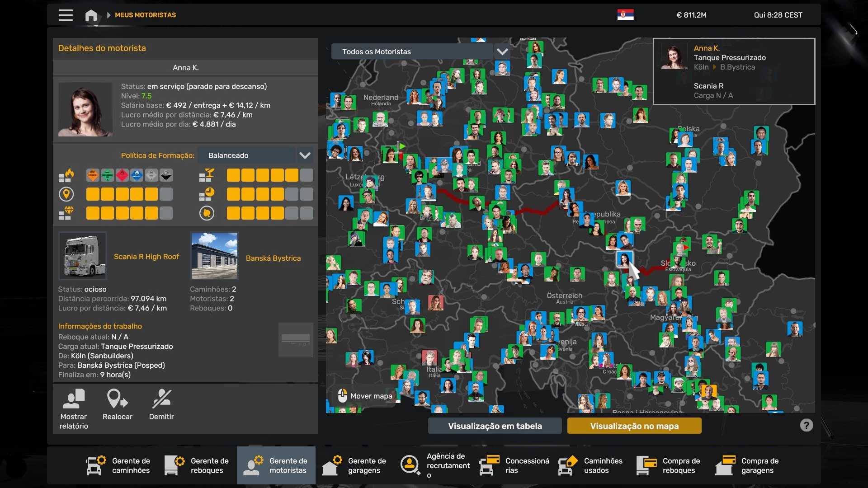Go to the home screen icon

pyautogui.click(x=91, y=15)
